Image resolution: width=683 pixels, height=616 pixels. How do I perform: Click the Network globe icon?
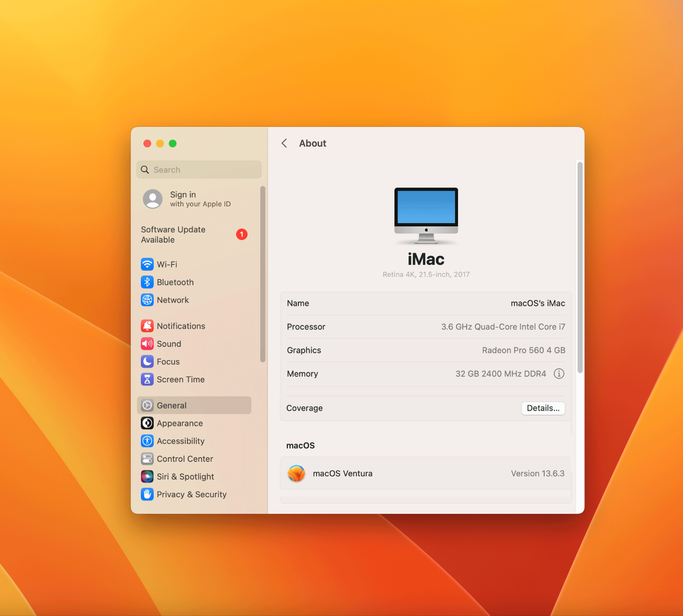[147, 300]
